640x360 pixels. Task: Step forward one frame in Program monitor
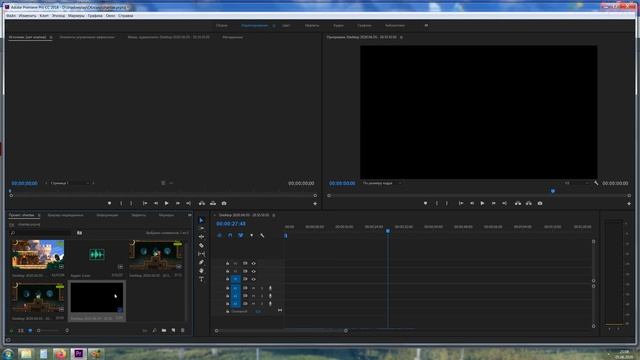[x=493, y=203]
